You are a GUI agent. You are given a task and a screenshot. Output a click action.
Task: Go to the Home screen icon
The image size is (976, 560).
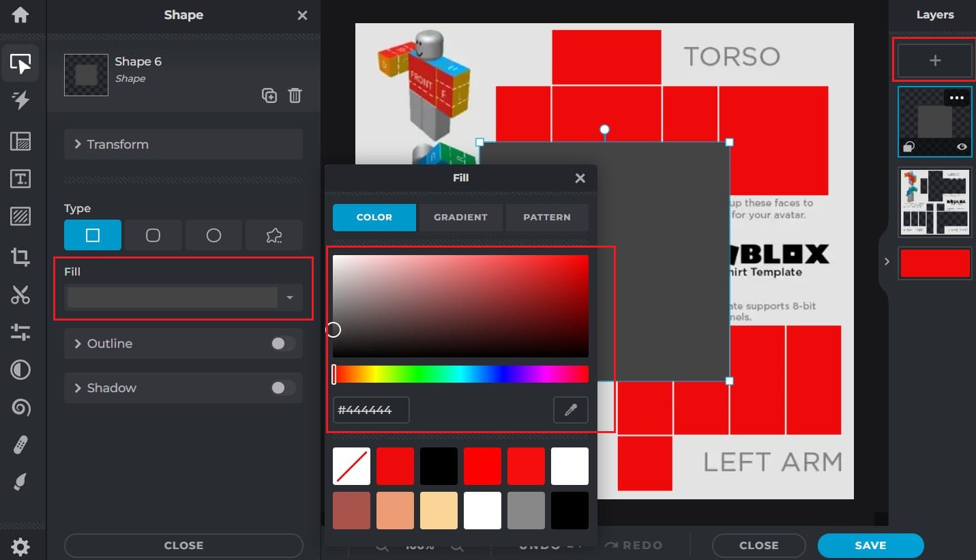coord(20,14)
